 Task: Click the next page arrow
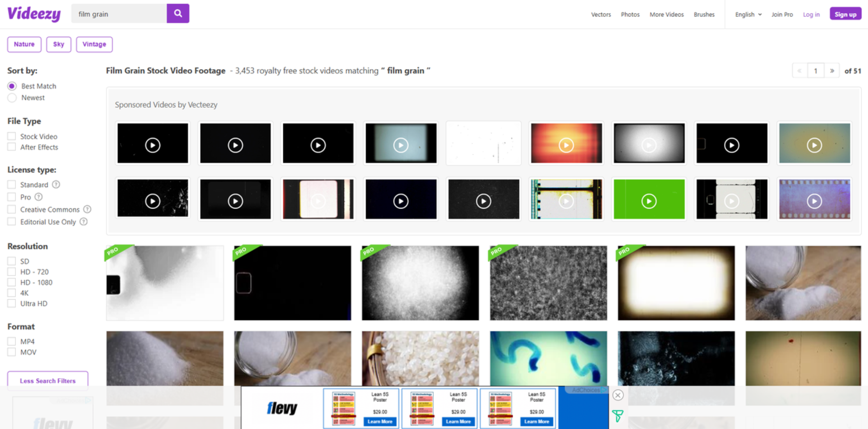click(x=832, y=70)
